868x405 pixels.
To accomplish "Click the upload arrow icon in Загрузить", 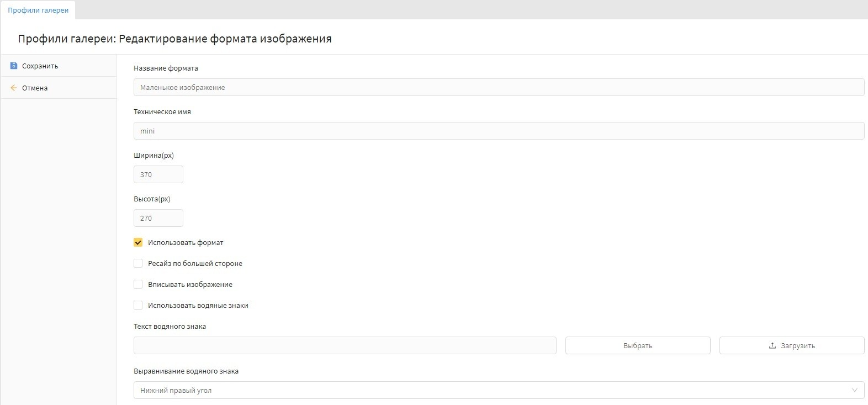I will click(x=772, y=346).
